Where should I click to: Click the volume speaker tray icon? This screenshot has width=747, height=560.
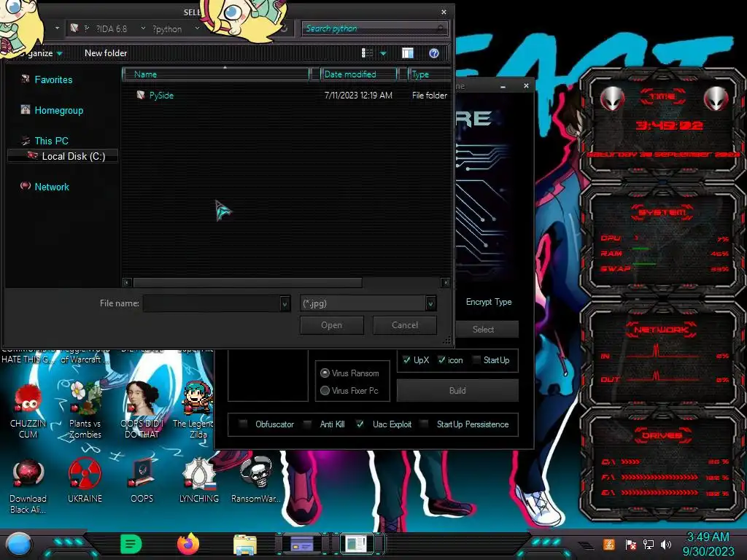tap(665, 544)
